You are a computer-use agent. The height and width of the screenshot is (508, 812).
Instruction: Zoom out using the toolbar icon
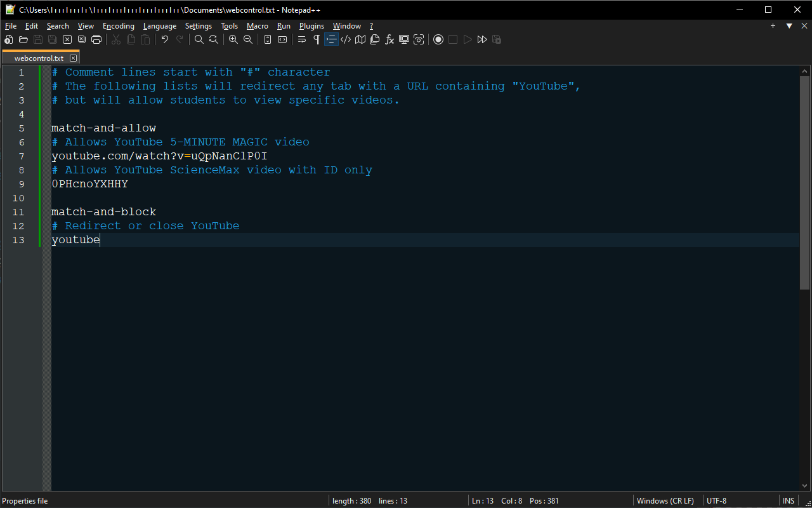pos(248,39)
